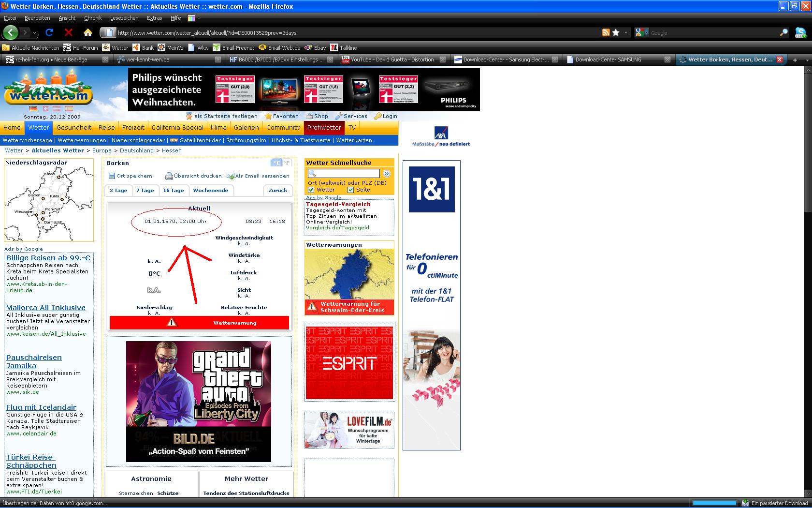Select the Wochenende forecast tab
The image size is (812, 508).
(211, 190)
